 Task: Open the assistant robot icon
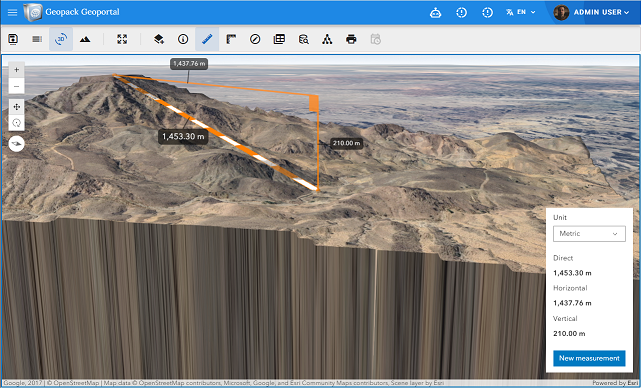pos(435,13)
